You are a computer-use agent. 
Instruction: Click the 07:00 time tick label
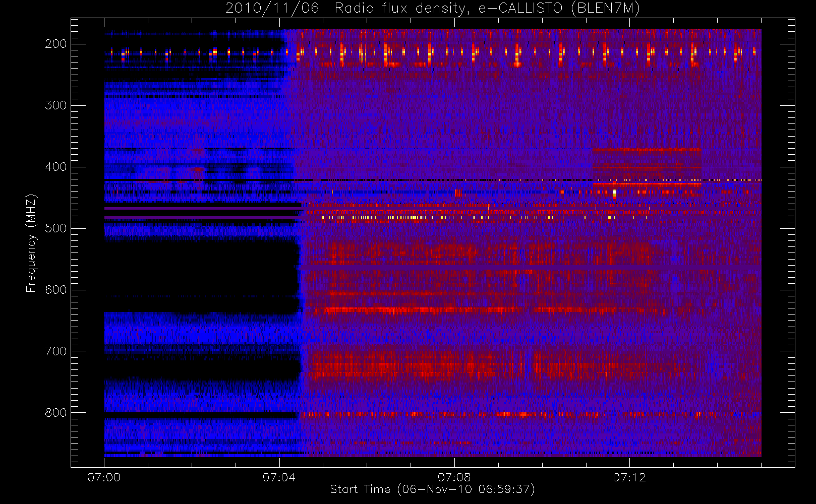tap(104, 477)
